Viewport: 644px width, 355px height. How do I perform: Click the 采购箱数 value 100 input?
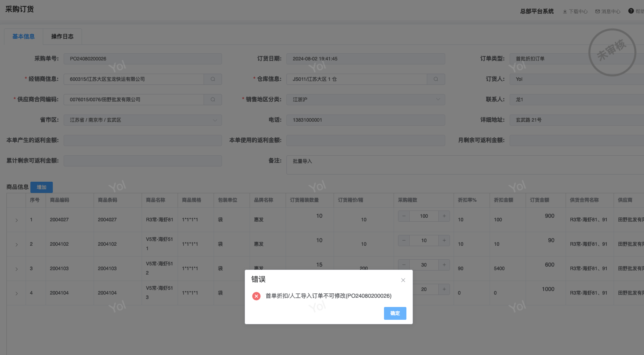(x=424, y=216)
